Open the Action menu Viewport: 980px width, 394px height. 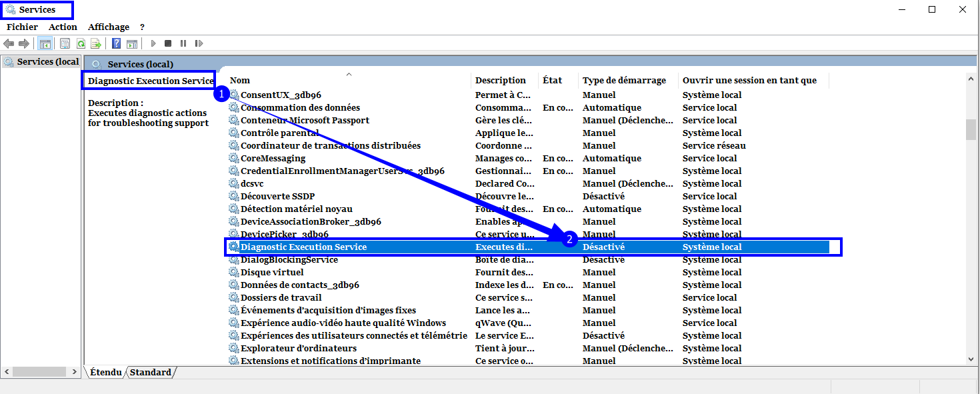63,27
